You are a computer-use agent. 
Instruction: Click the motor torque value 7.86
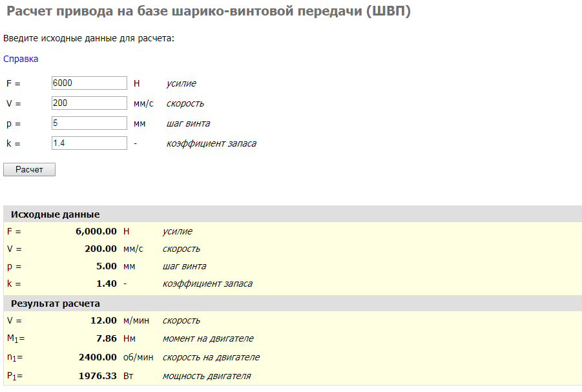(x=105, y=338)
